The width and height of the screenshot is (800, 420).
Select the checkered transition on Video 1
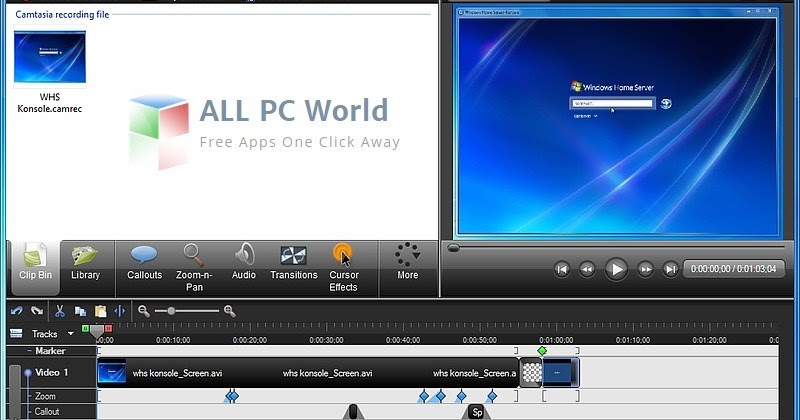click(x=532, y=373)
